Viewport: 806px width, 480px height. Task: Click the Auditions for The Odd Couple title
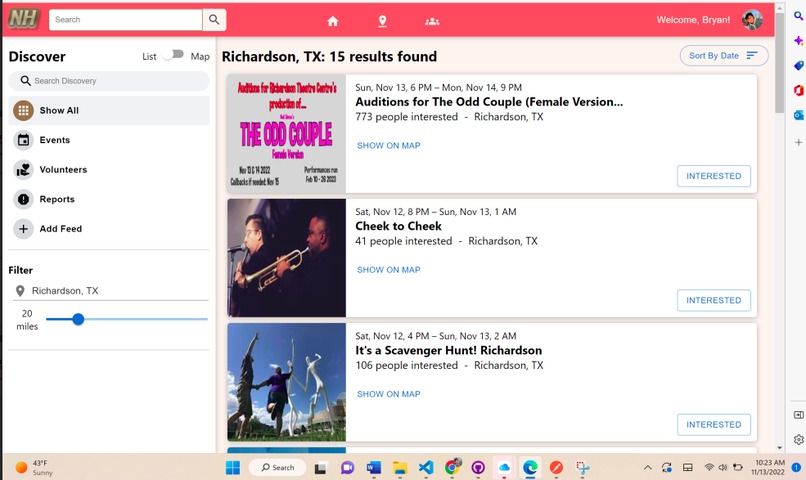pyautogui.click(x=489, y=102)
